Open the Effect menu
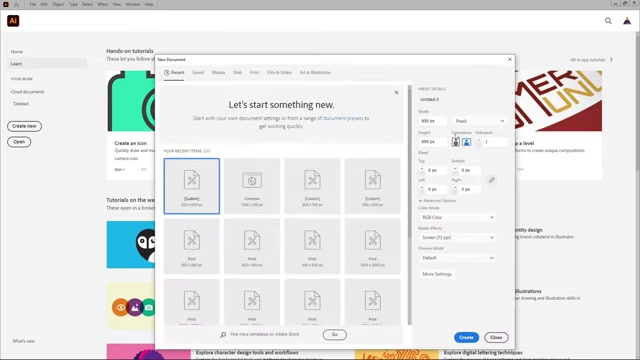The height and width of the screenshot is (360, 640). click(x=102, y=4)
